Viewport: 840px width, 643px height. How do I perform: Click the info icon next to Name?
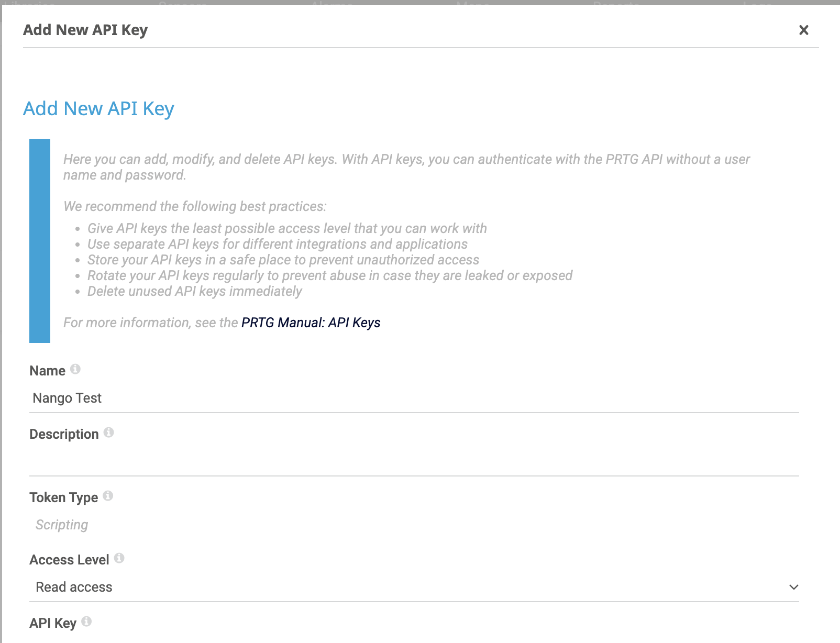75,369
